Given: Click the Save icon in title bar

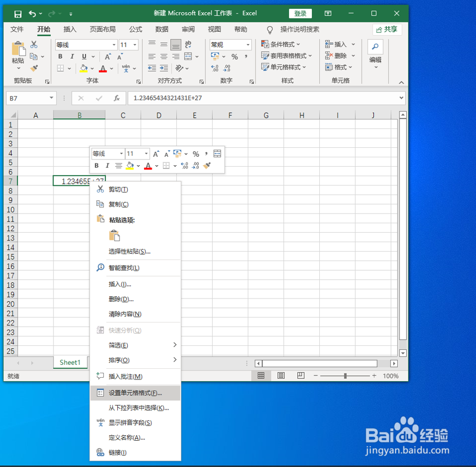Looking at the screenshot, I should click(18, 13).
